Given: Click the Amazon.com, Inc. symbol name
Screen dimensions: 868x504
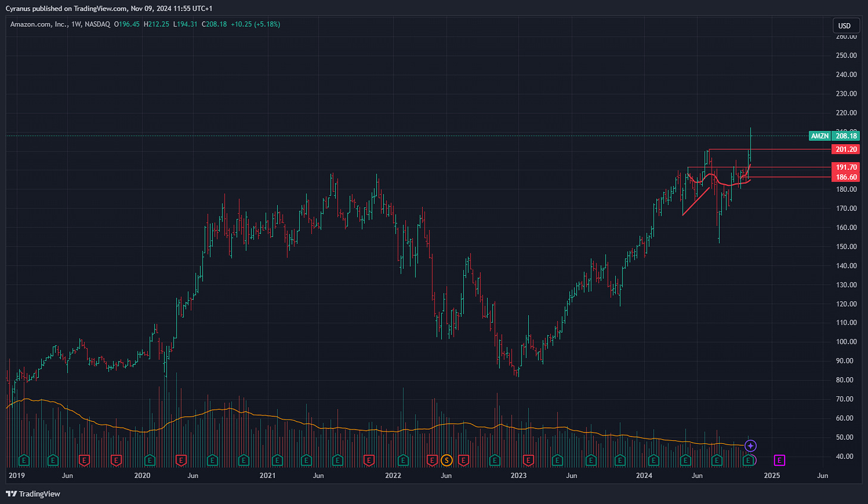Looking at the screenshot, I should pos(39,24).
